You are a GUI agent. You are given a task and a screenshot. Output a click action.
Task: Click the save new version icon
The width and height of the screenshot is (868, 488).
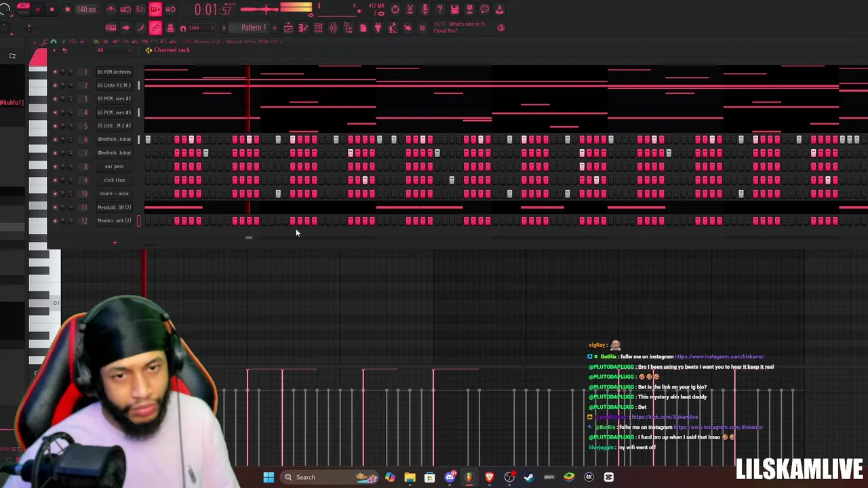[x=469, y=9]
